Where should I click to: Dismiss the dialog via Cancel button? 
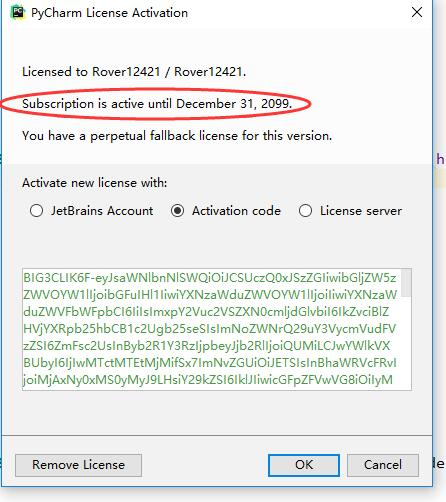383,465
